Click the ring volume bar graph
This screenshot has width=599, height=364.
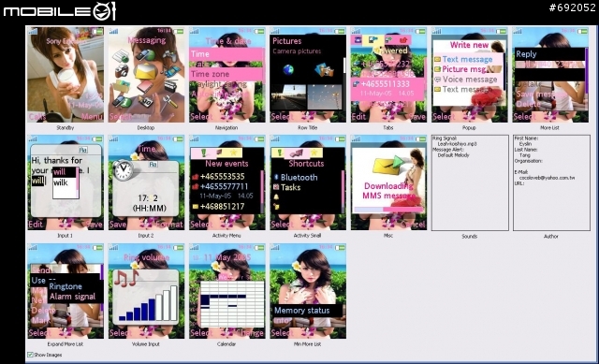click(148, 303)
